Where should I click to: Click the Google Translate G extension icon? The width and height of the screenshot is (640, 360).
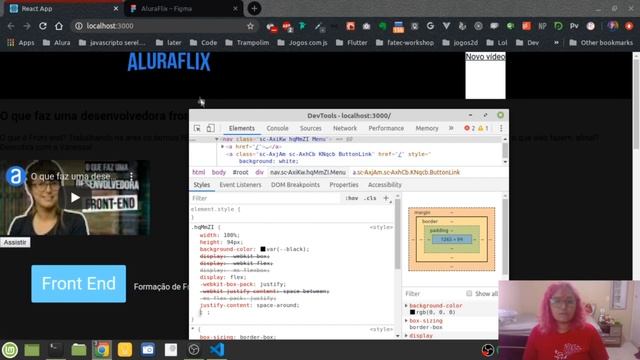coord(430,26)
